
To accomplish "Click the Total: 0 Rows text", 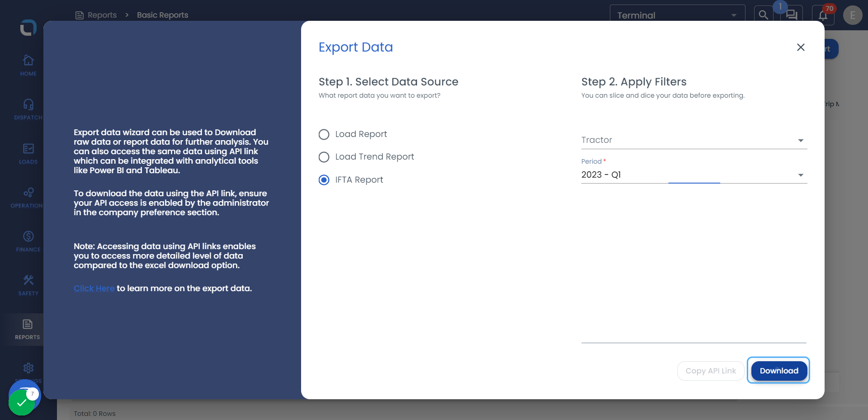I will (94, 414).
